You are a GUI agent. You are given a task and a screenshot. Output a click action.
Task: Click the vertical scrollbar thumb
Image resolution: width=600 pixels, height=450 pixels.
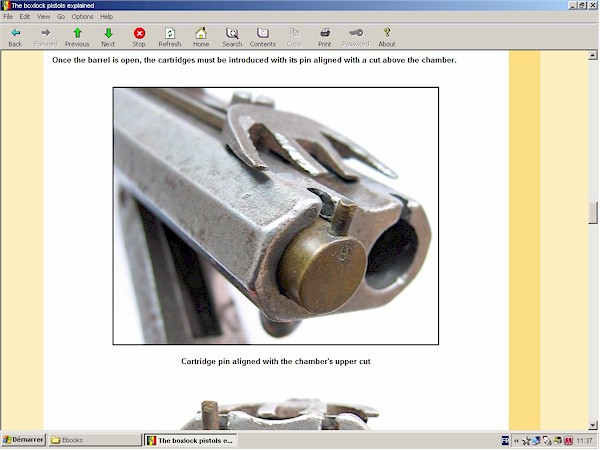click(593, 213)
